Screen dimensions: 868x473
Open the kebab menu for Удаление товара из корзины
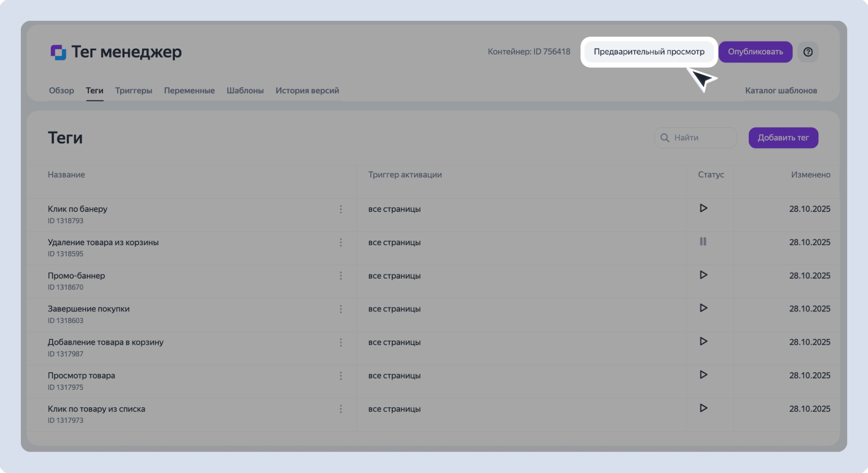pos(341,243)
